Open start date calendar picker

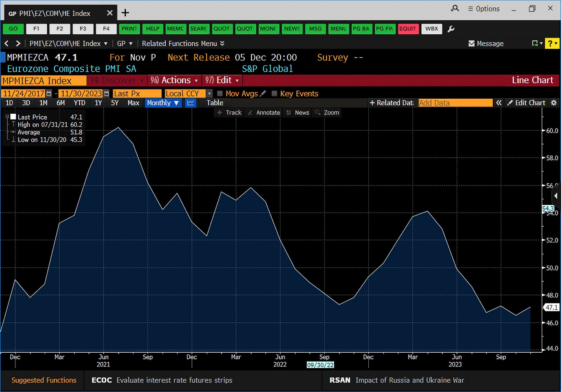pyautogui.click(x=49, y=94)
